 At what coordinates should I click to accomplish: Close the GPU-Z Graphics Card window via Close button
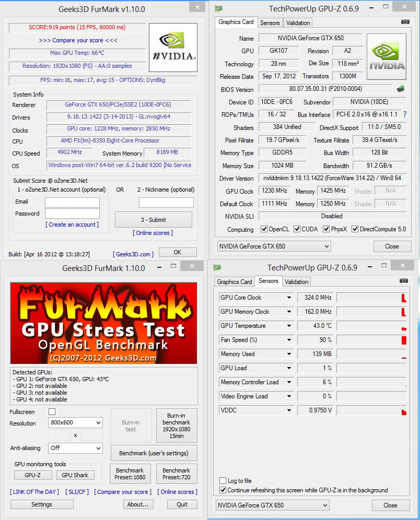click(x=392, y=246)
